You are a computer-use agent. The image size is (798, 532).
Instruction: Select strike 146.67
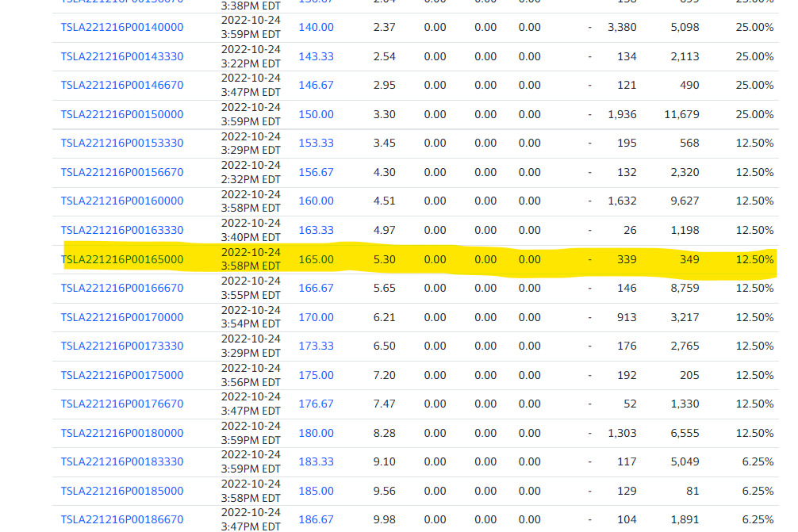point(316,85)
